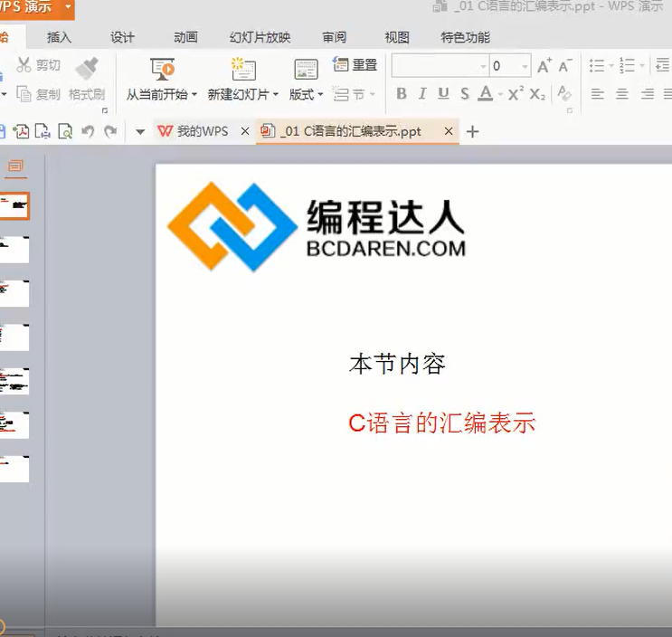
Task: Select the last slide thumbnail
Action: click(x=14, y=470)
